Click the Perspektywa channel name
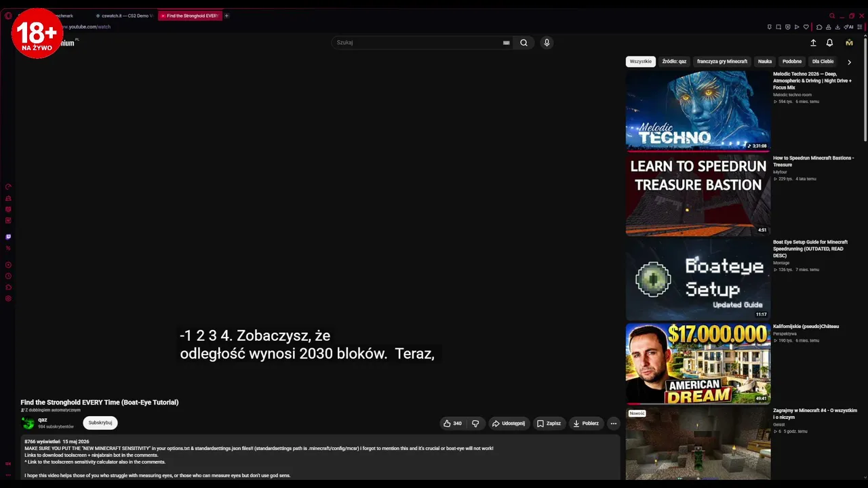 click(x=785, y=333)
